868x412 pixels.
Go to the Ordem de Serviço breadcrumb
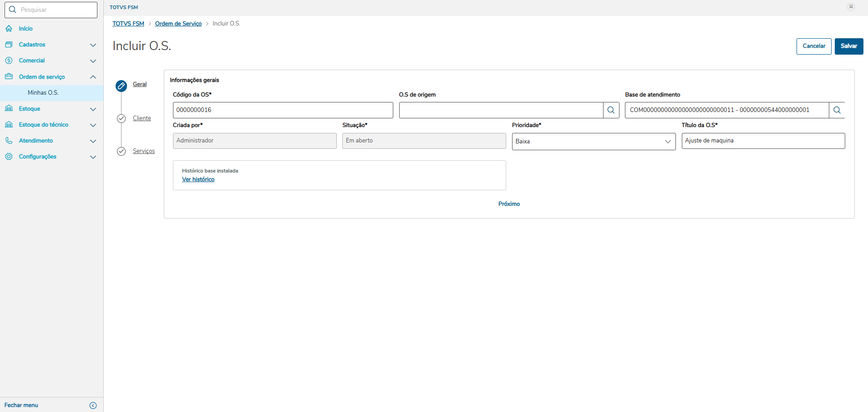[178, 24]
